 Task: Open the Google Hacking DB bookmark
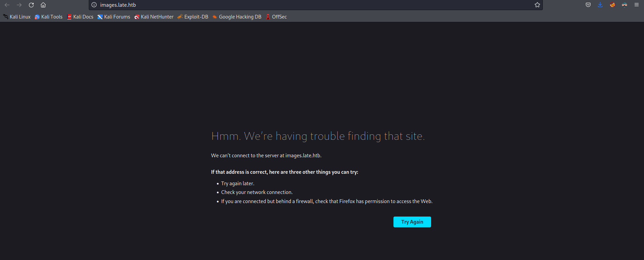(x=237, y=17)
